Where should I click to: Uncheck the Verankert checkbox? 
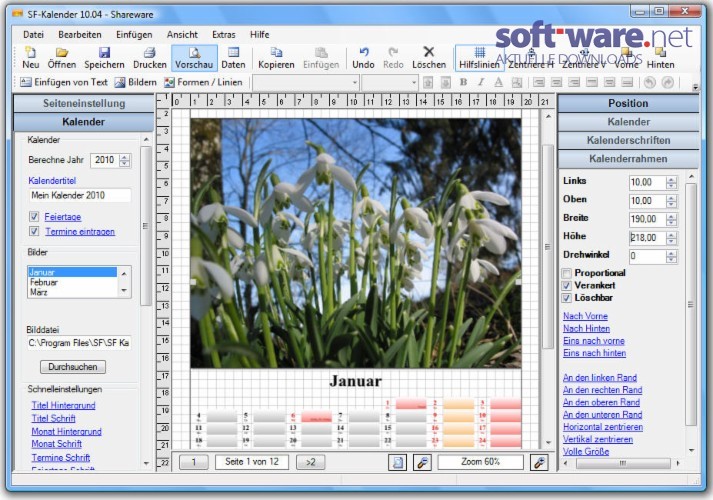click(x=567, y=285)
